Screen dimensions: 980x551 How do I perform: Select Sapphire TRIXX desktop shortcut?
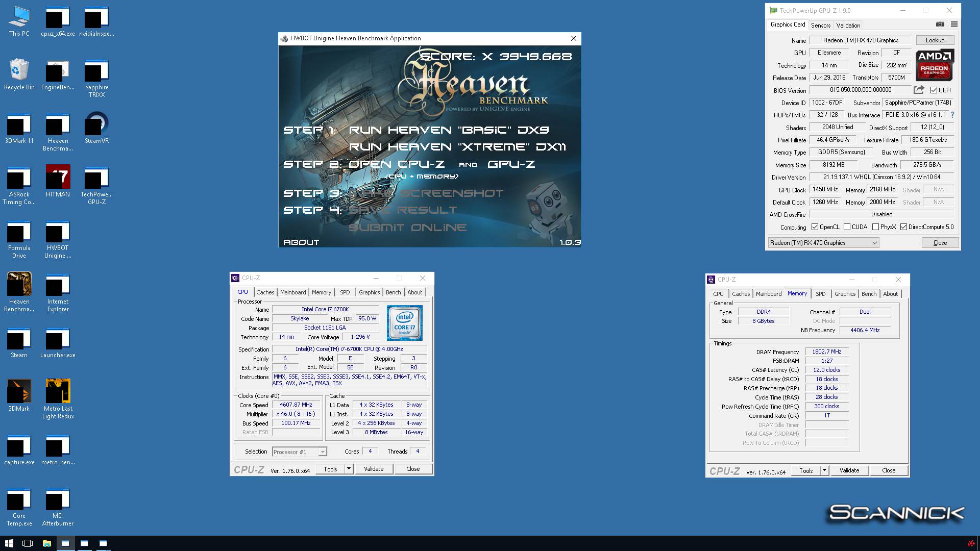96,79
